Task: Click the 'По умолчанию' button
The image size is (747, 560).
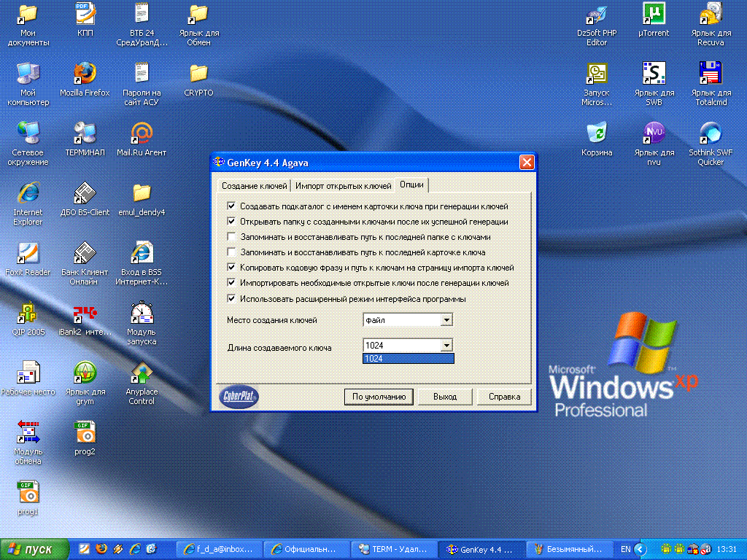Action: click(x=379, y=397)
